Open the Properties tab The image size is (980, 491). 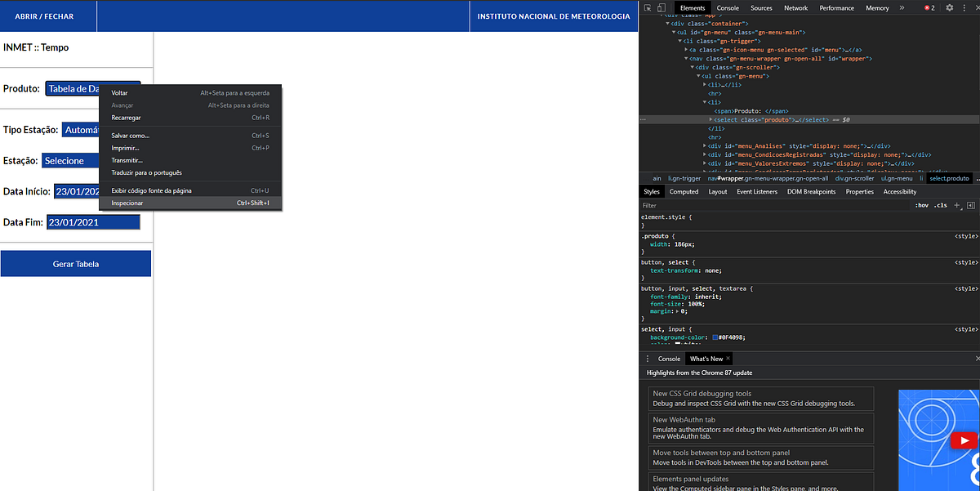[x=859, y=191]
